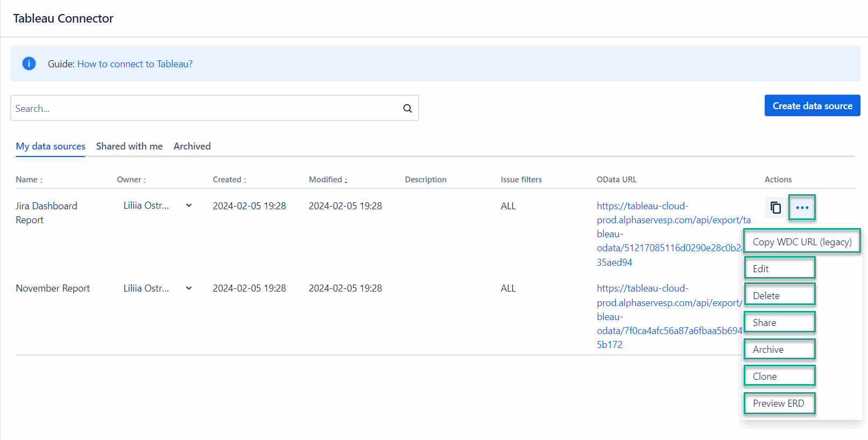Choose Delete from the actions menu
Viewport: 868px width, 440px height.
point(780,295)
